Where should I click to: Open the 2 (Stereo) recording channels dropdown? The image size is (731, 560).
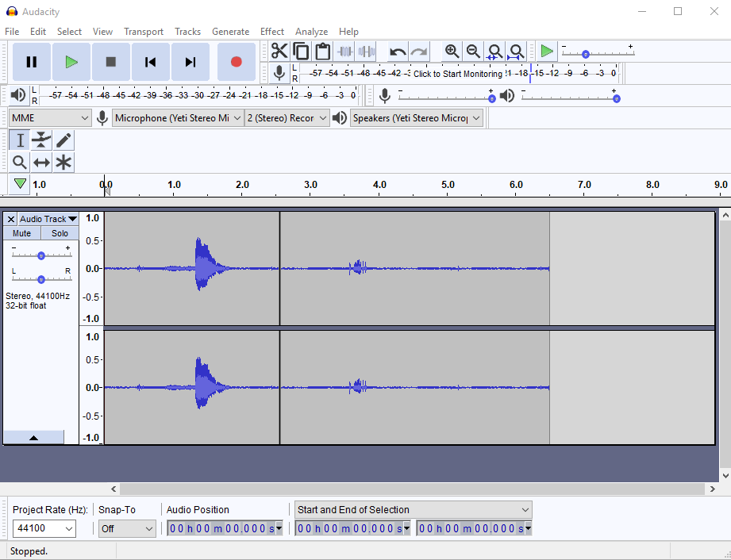tap(287, 118)
